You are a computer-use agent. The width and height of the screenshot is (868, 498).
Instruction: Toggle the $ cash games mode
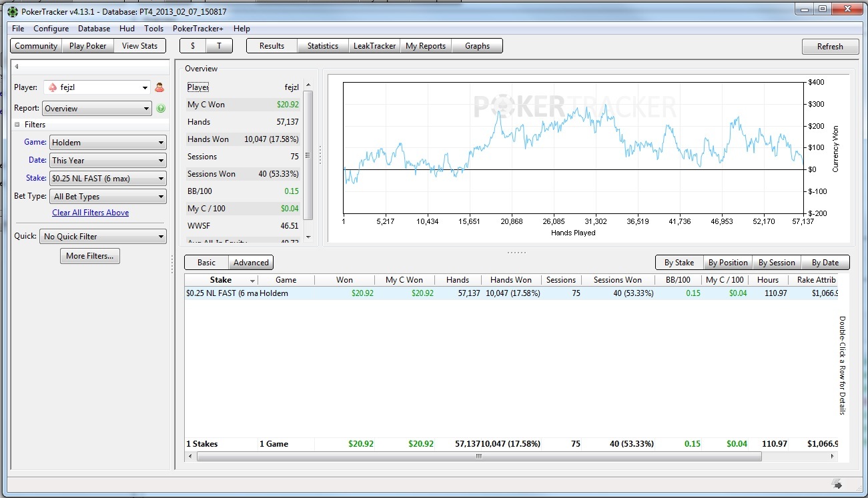(193, 46)
